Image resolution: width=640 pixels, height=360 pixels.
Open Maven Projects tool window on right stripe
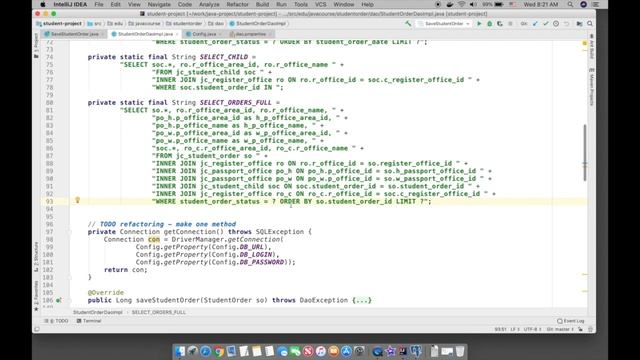(591, 87)
